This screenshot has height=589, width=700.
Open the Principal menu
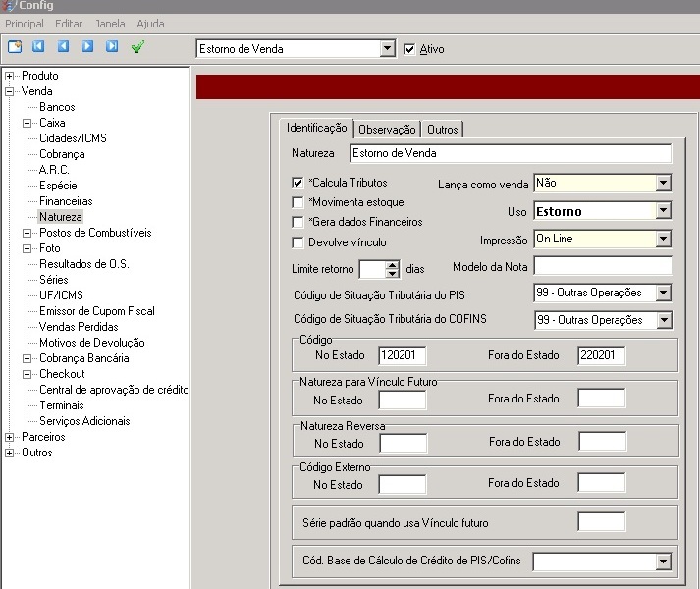(25, 24)
